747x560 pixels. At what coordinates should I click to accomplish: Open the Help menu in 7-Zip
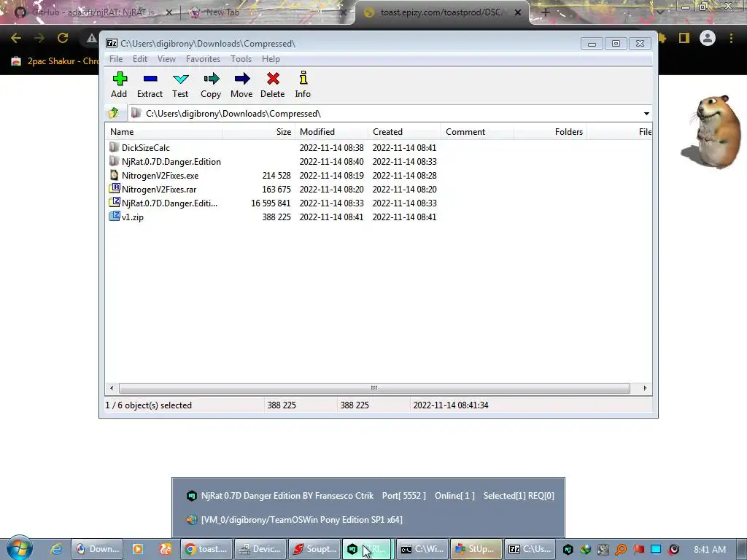[271, 59]
